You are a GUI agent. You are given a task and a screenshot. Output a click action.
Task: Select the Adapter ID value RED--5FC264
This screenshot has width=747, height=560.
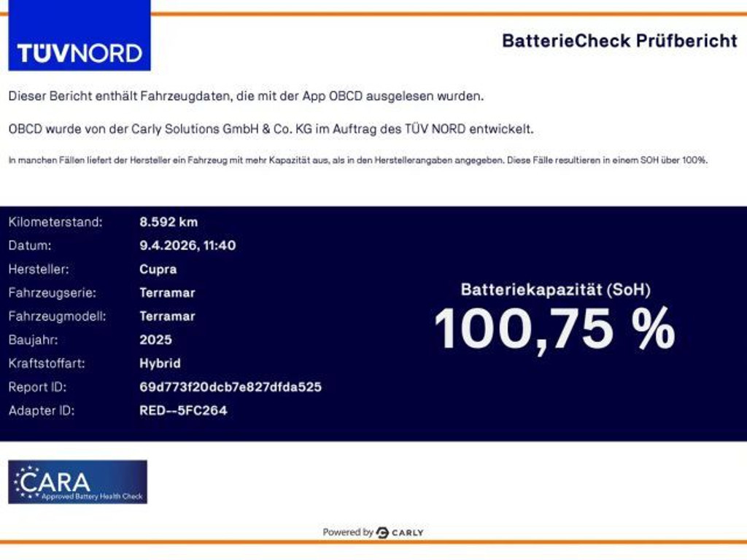pyautogui.click(x=183, y=411)
